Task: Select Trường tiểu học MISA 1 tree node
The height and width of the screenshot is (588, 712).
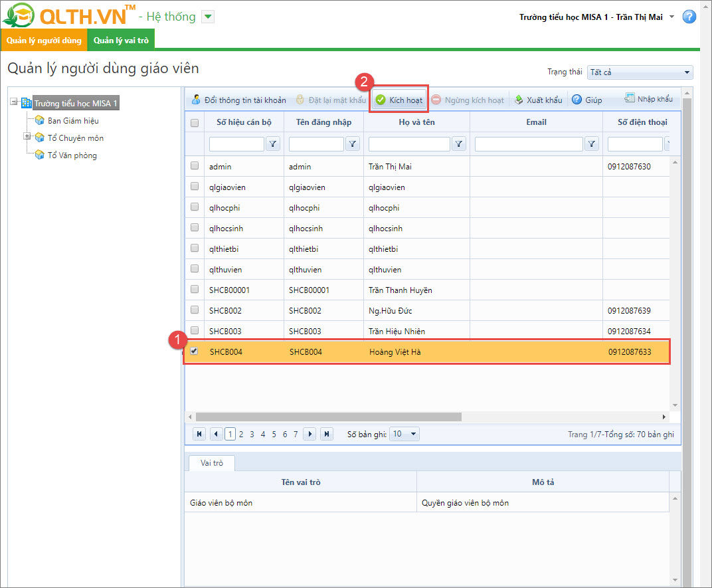Action: [x=76, y=103]
